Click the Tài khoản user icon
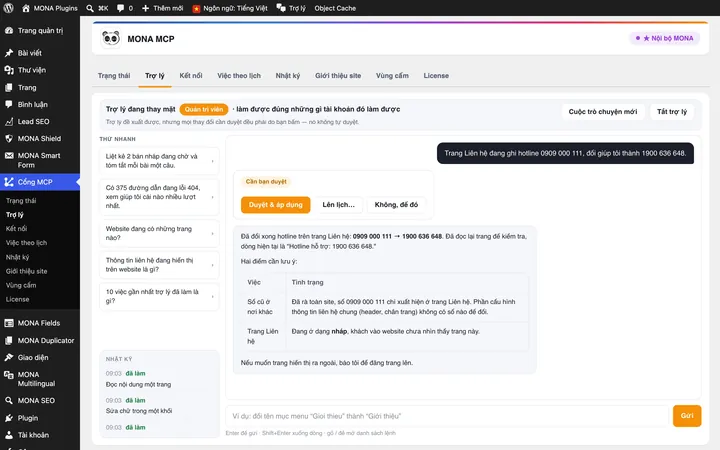The width and height of the screenshot is (720, 450). tap(9, 435)
